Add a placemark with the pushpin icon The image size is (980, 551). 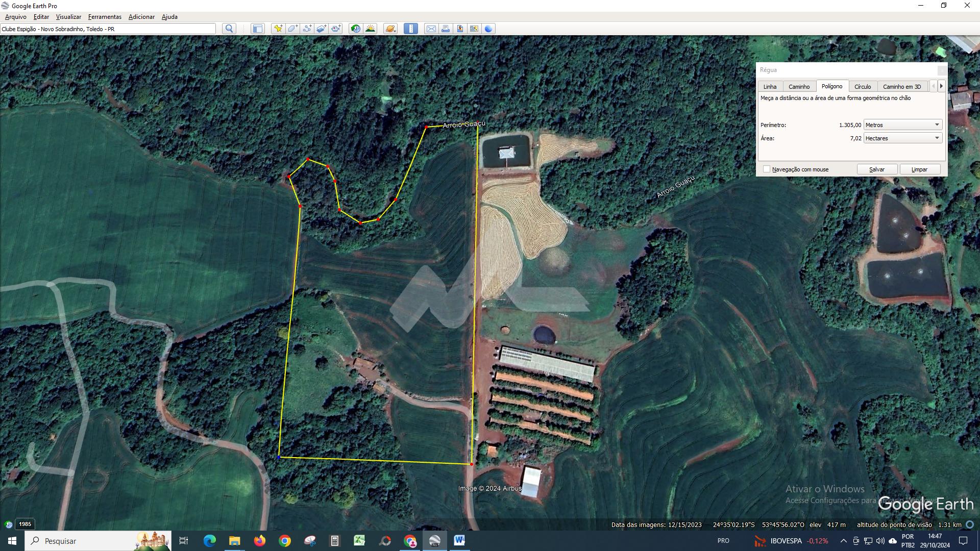(x=278, y=29)
